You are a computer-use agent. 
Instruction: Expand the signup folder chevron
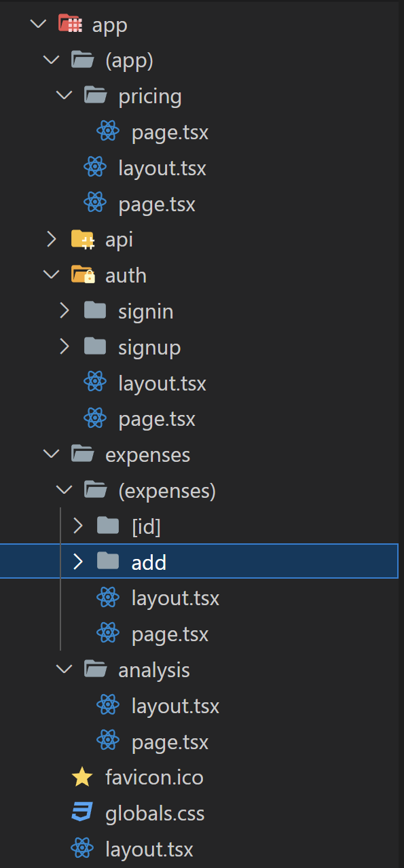65,347
